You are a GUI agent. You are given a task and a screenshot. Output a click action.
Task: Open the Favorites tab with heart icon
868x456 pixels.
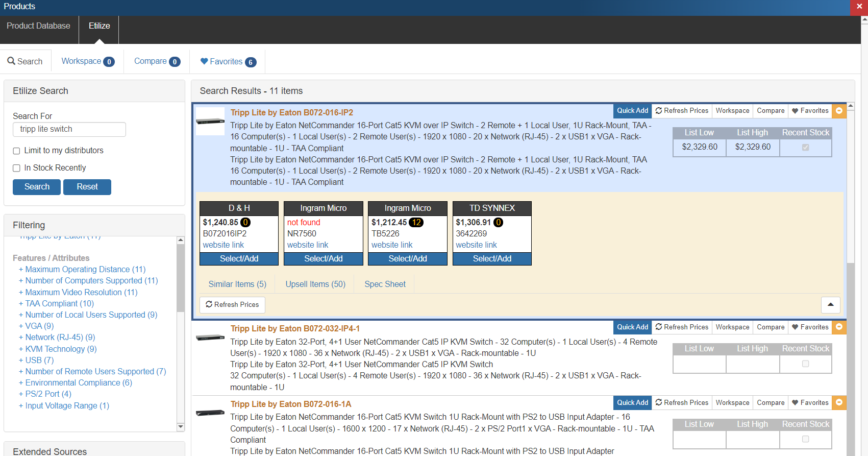pos(228,62)
